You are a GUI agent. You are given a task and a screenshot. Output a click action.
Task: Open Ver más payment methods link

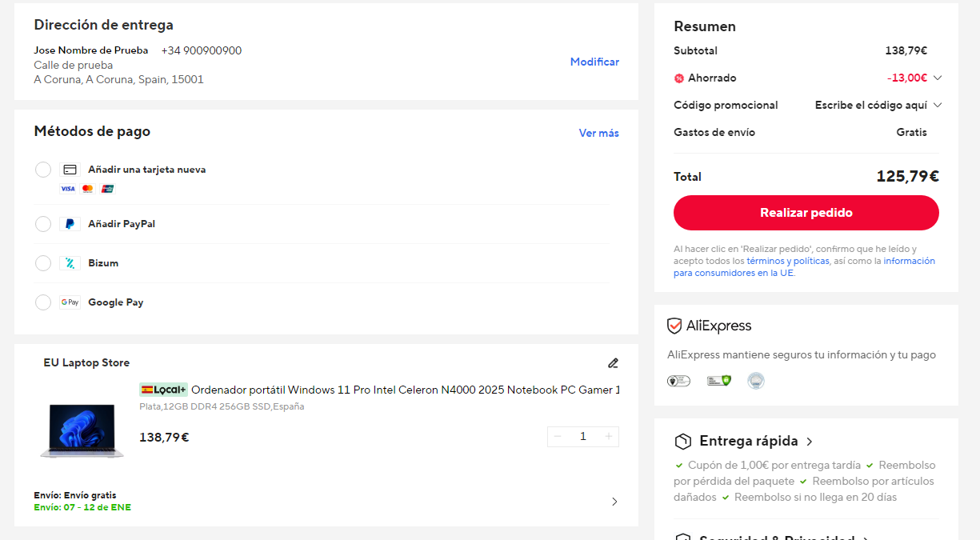click(599, 134)
